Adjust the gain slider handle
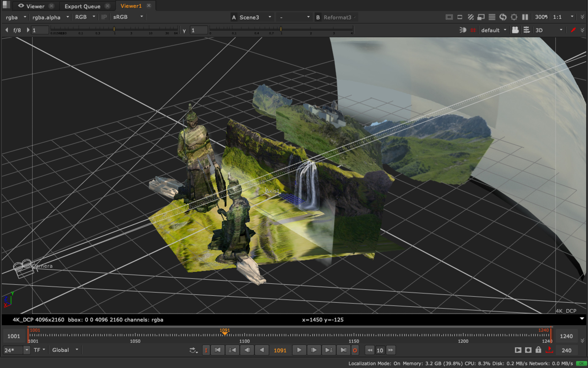This screenshot has width=588, height=368. [115, 29]
